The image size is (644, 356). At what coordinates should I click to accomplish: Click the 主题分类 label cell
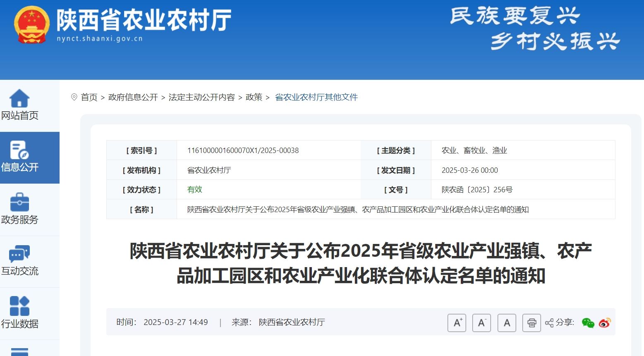click(396, 151)
